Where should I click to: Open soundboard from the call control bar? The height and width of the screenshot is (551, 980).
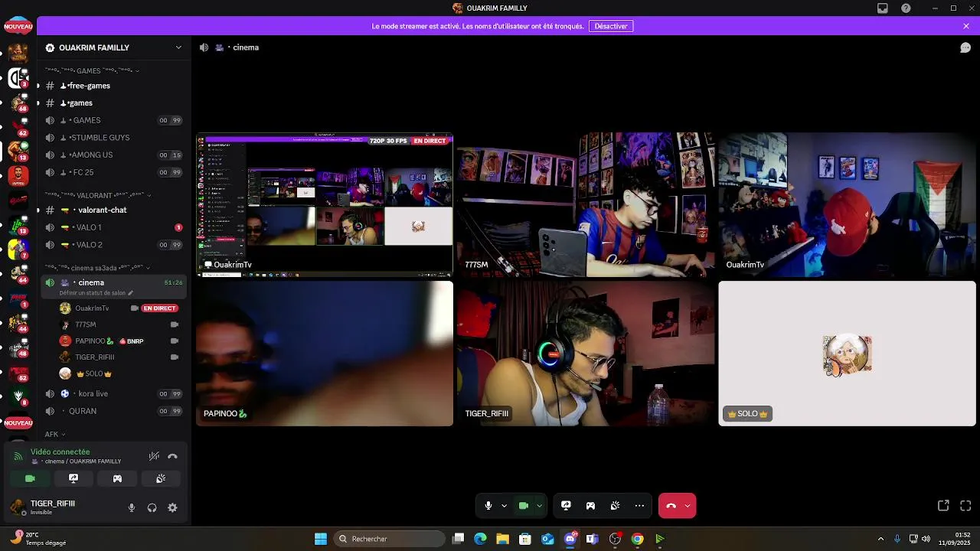(615, 506)
